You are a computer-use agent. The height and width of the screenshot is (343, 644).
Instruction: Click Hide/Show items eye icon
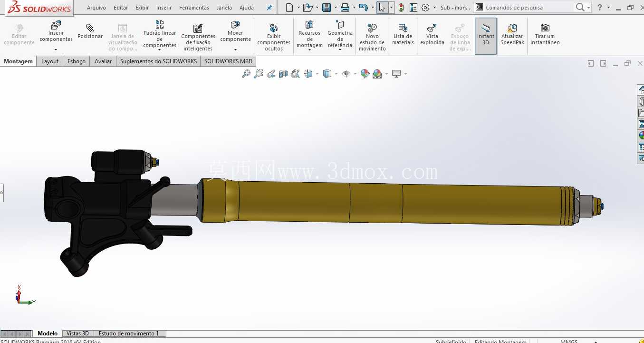tap(346, 74)
